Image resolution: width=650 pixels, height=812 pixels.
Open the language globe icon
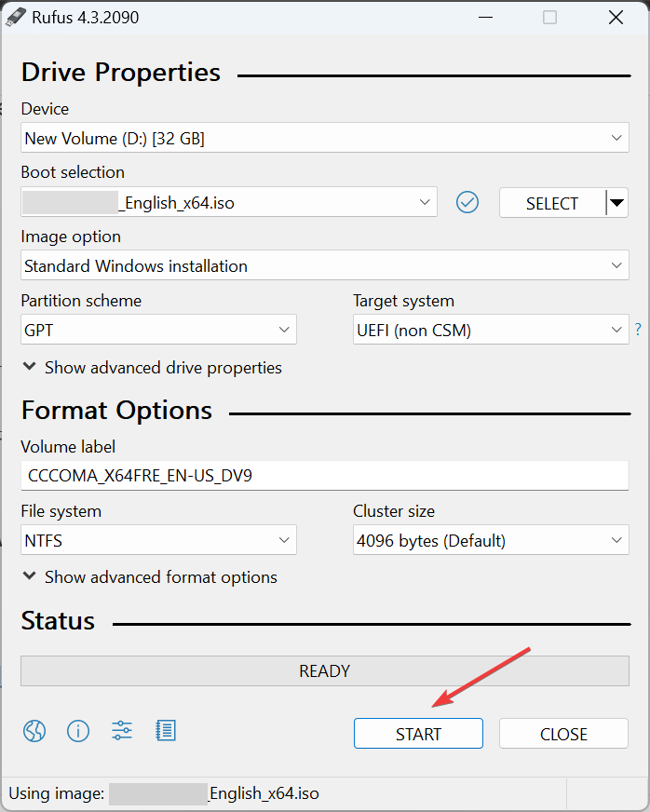point(34,731)
